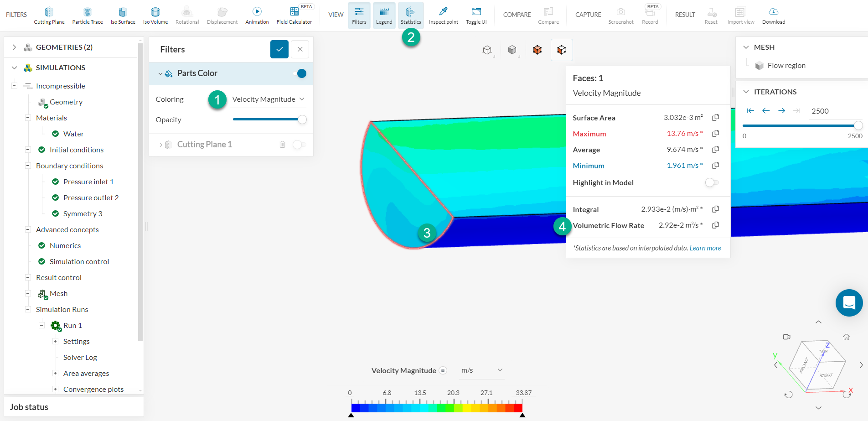Copy the Volumetric Flow Rate value
Image resolution: width=868 pixels, height=421 pixels.
tap(715, 225)
